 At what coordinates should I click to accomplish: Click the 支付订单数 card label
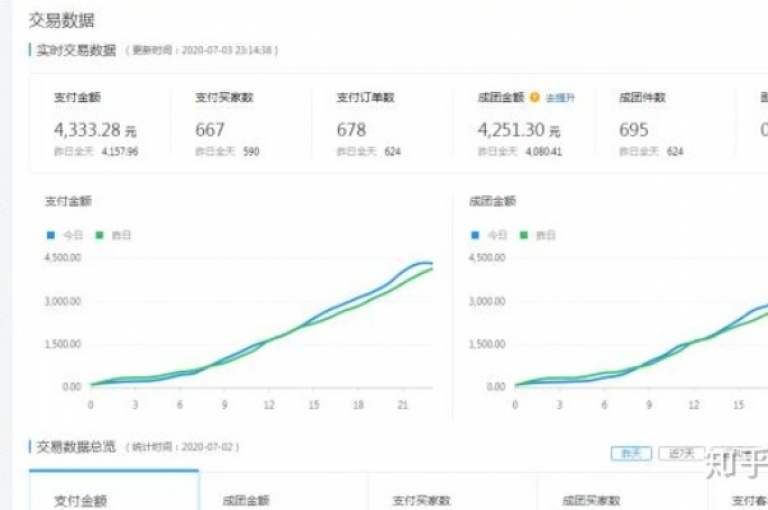point(365,97)
